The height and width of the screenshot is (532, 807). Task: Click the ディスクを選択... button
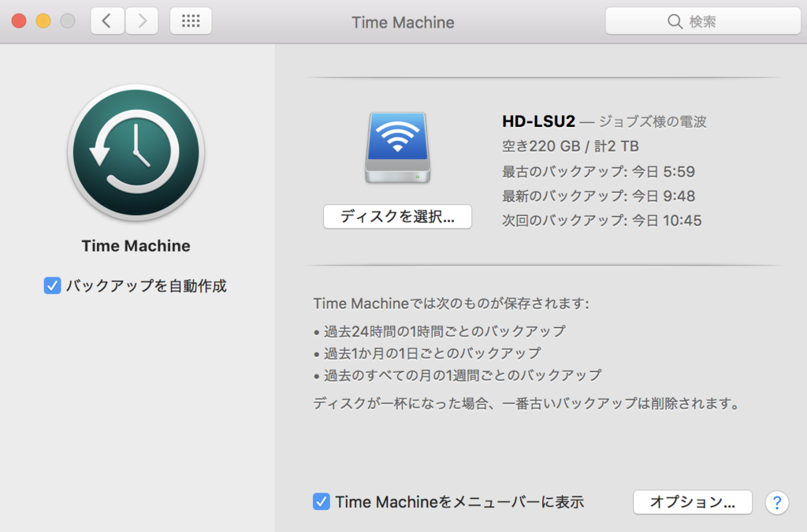point(397,217)
